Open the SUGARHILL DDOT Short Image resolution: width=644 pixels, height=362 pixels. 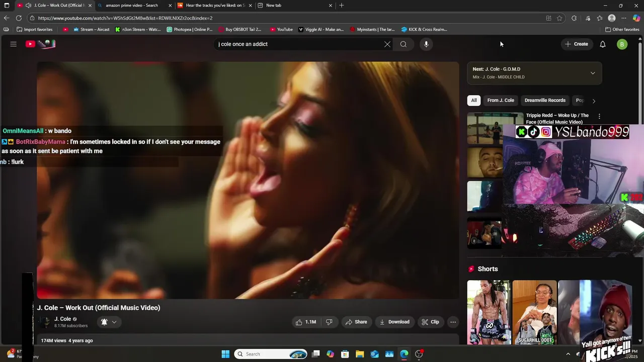click(534, 312)
